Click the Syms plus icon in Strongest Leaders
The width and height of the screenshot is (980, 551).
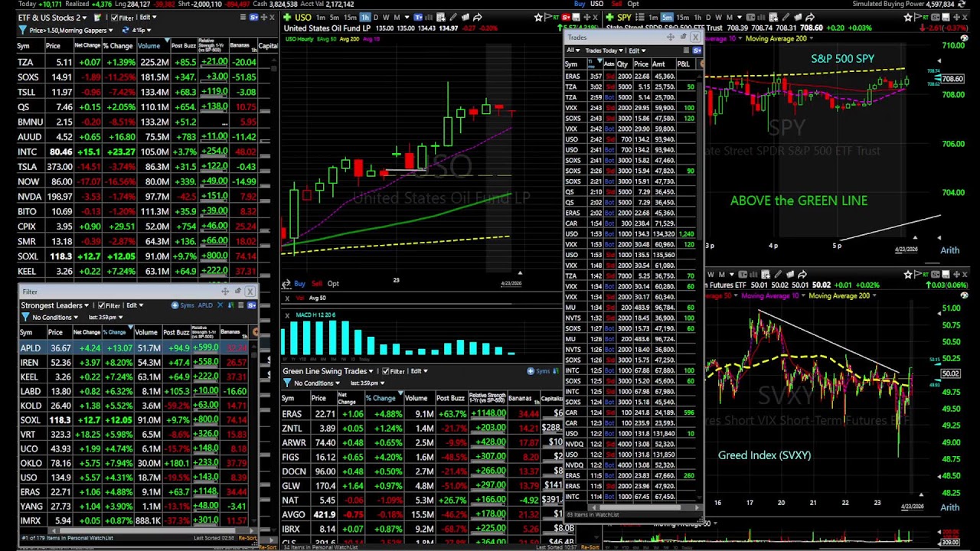[175, 305]
